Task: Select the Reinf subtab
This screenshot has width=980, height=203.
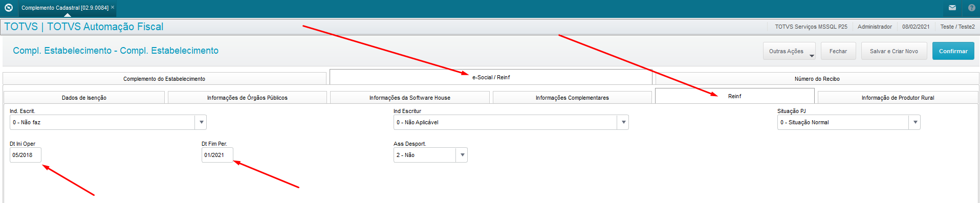Action: [x=734, y=96]
